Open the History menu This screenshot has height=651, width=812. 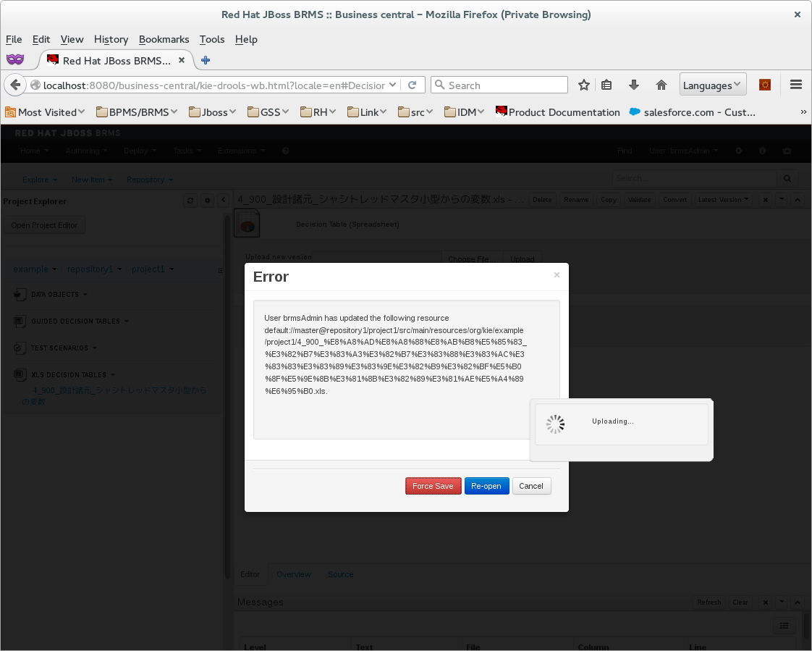click(111, 39)
